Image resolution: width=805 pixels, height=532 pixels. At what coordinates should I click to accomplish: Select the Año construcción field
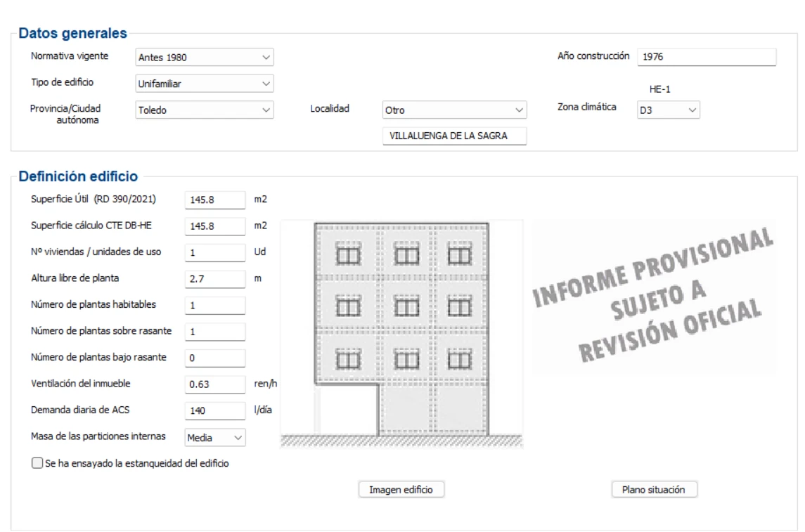point(707,56)
